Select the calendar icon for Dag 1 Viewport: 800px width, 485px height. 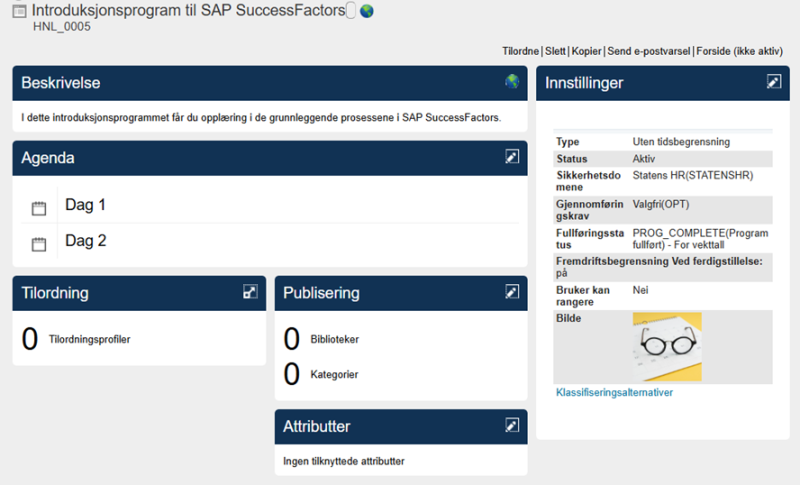(x=39, y=208)
